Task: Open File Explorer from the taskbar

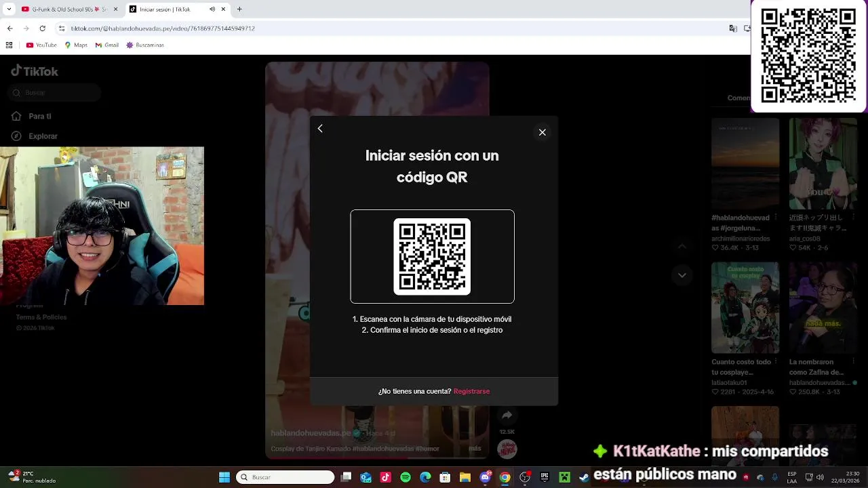Action: tap(465, 477)
